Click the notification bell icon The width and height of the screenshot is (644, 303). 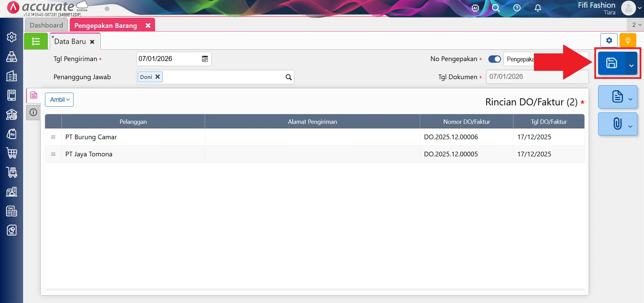click(x=538, y=8)
